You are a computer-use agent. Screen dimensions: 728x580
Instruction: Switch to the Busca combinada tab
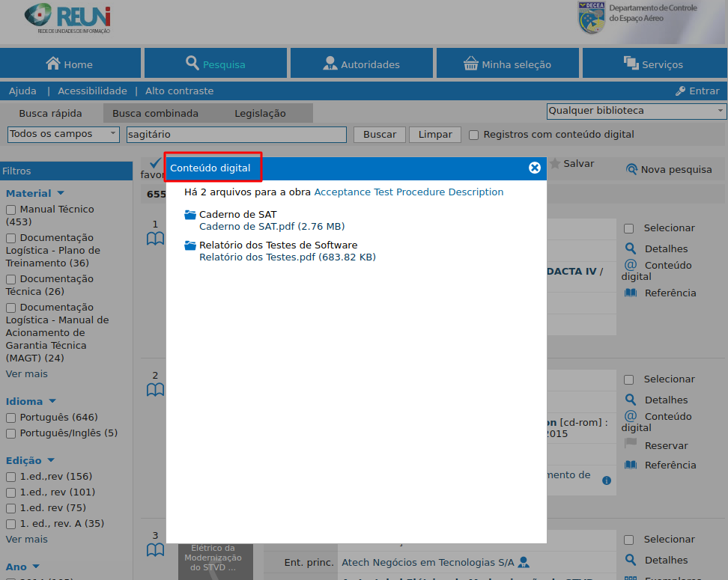pyautogui.click(x=155, y=113)
